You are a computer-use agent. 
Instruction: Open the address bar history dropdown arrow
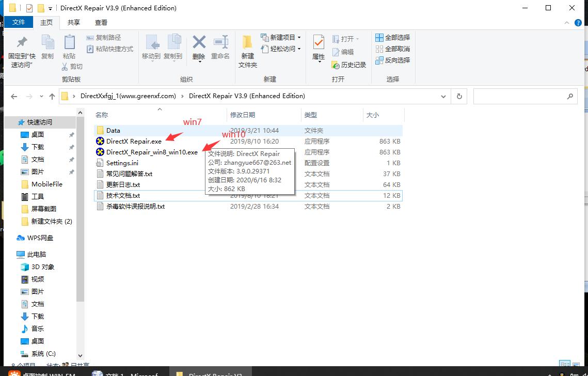coord(443,96)
